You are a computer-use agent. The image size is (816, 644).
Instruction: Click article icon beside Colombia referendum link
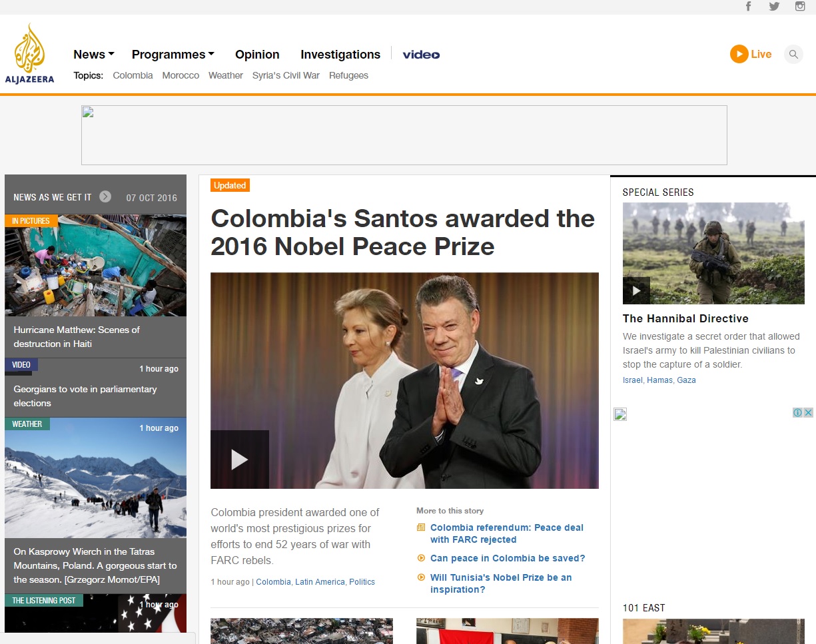[421, 527]
